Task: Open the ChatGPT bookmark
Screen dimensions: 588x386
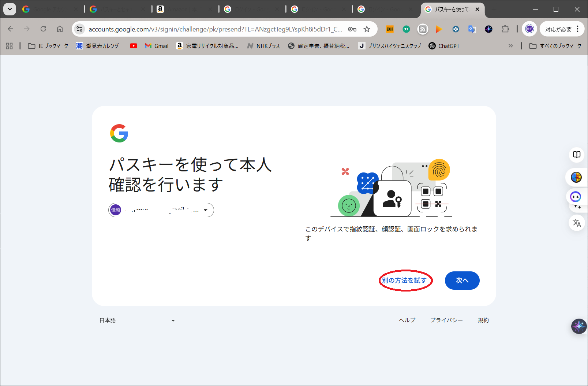Action: click(444, 46)
